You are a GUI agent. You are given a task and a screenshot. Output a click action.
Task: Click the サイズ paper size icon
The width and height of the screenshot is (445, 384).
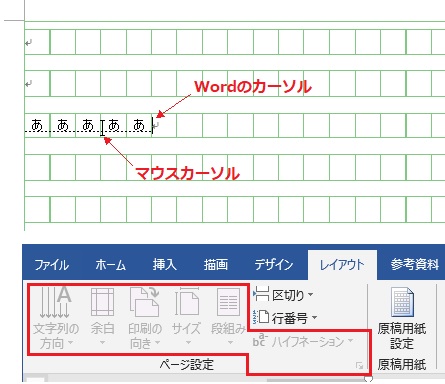coord(187,302)
